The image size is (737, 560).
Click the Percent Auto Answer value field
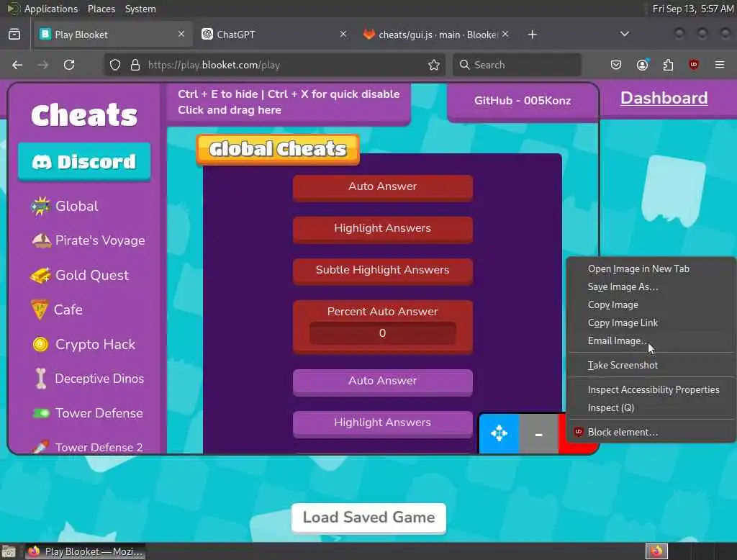coord(383,333)
